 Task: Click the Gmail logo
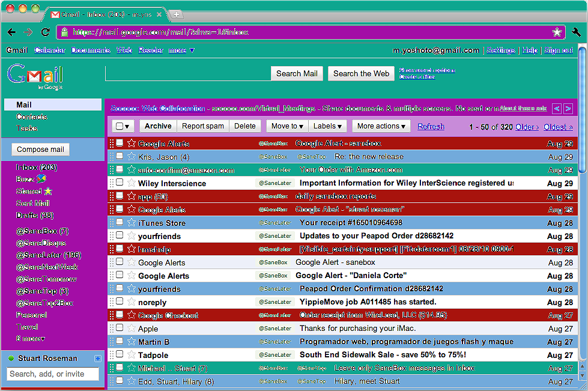pyautogui.click(x=35, y=76)
